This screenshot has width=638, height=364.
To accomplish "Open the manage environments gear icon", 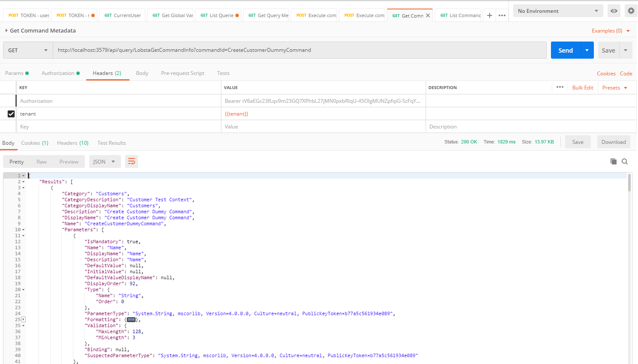I will click(631, 11).
